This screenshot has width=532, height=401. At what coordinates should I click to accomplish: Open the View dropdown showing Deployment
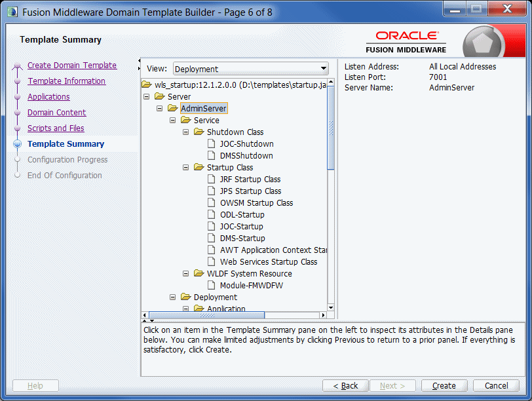[x=251, y=69]
